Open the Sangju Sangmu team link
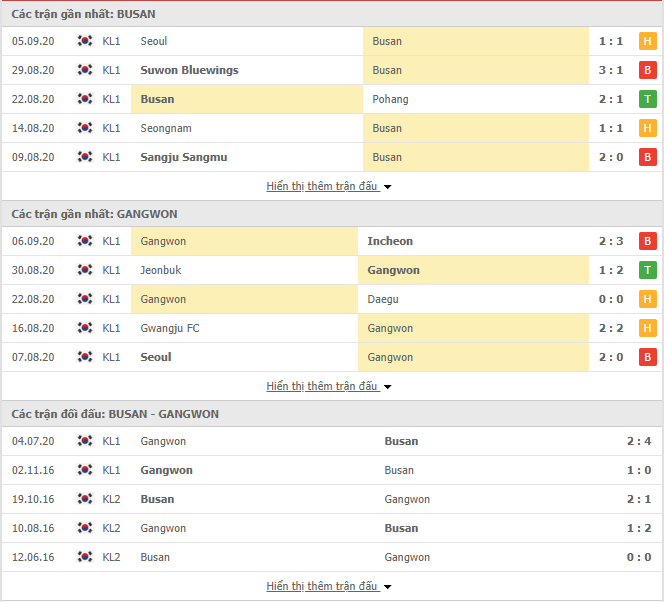This screenshot has height=602, width=664. click(x=184, y=157)
